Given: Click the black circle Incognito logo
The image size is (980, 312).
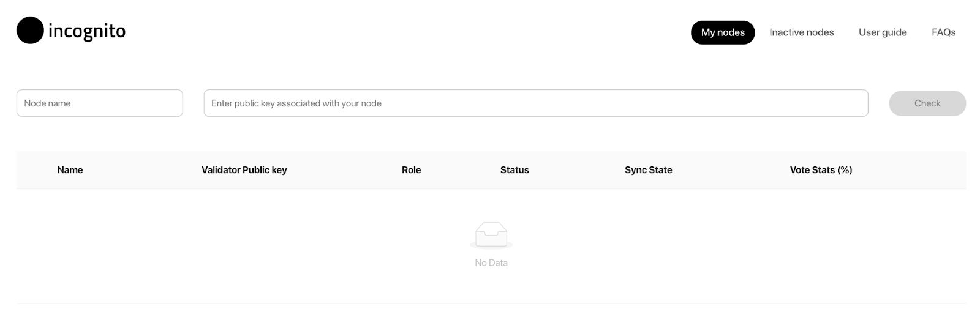Looking at the screenshot, I should (x=30, y=31).
